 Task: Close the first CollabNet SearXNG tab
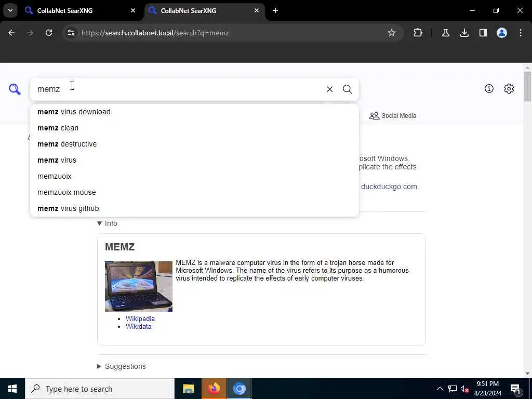(x=133, y=10)
